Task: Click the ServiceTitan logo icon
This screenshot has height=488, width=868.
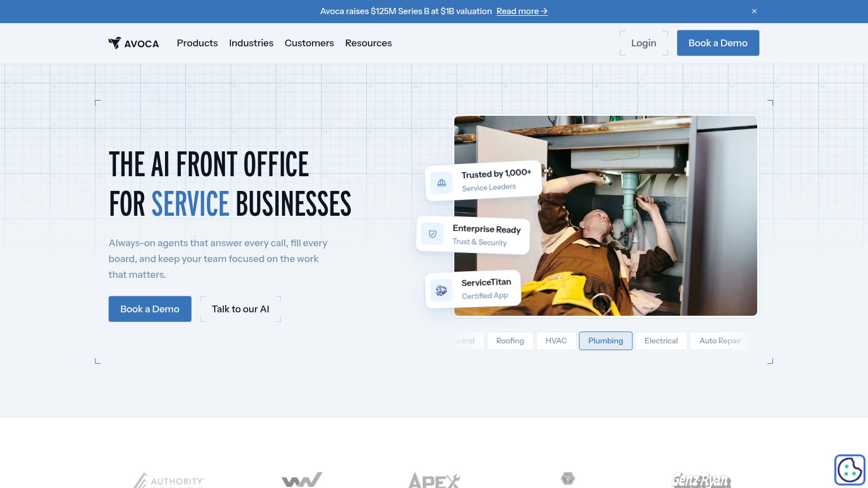Action: click(441, 290)
